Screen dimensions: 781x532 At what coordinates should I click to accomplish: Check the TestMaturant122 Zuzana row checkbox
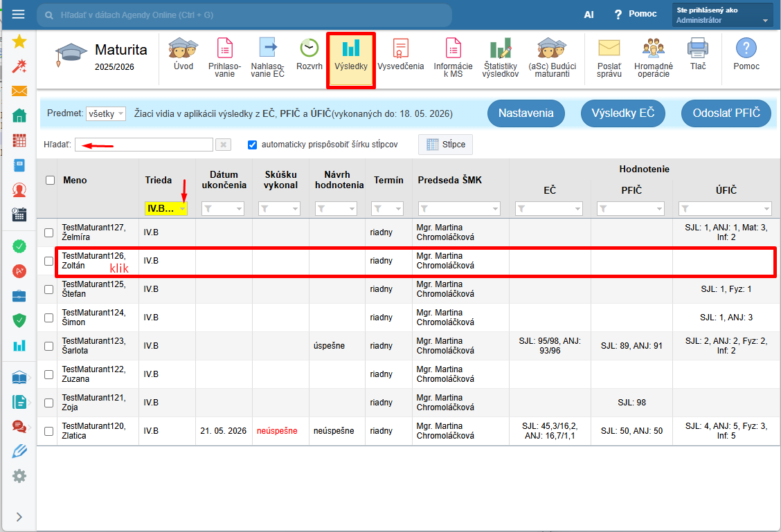tap(48, 374)
